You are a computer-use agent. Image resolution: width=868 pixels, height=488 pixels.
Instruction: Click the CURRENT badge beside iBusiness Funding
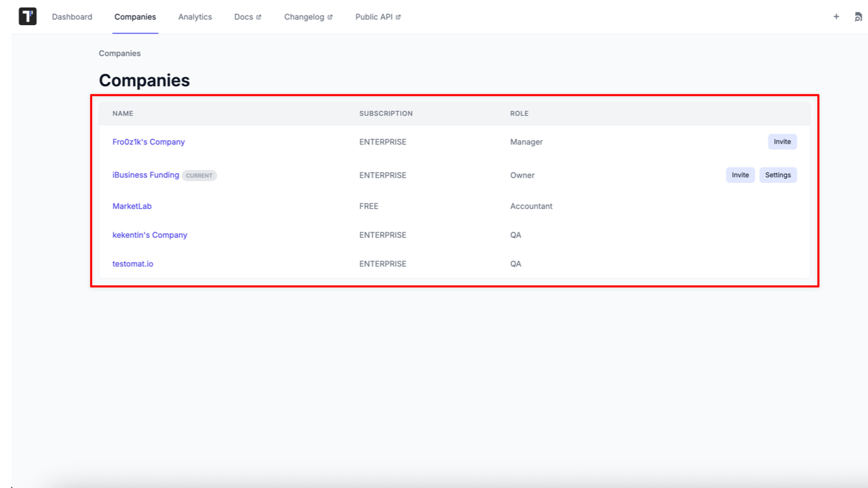point(199,175)
